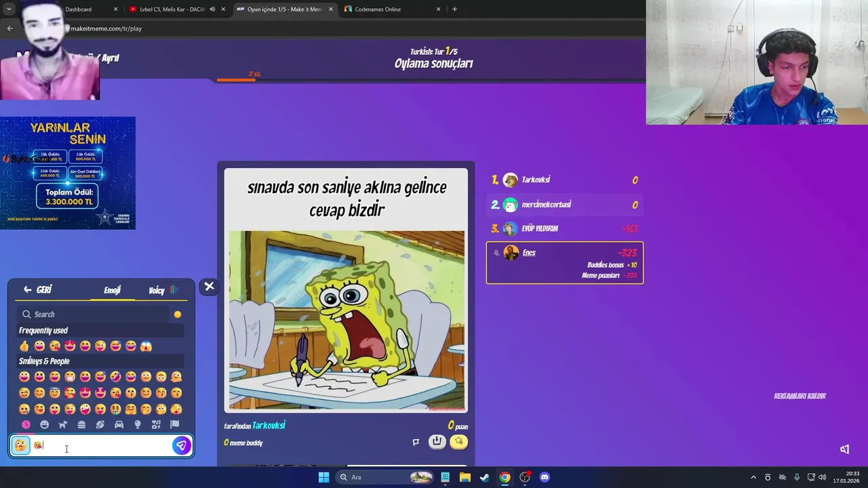Click the taskbar Ara search box
The height and width of the screenshot is (488, 868).
pyautogui.click(x=384, y=477)
